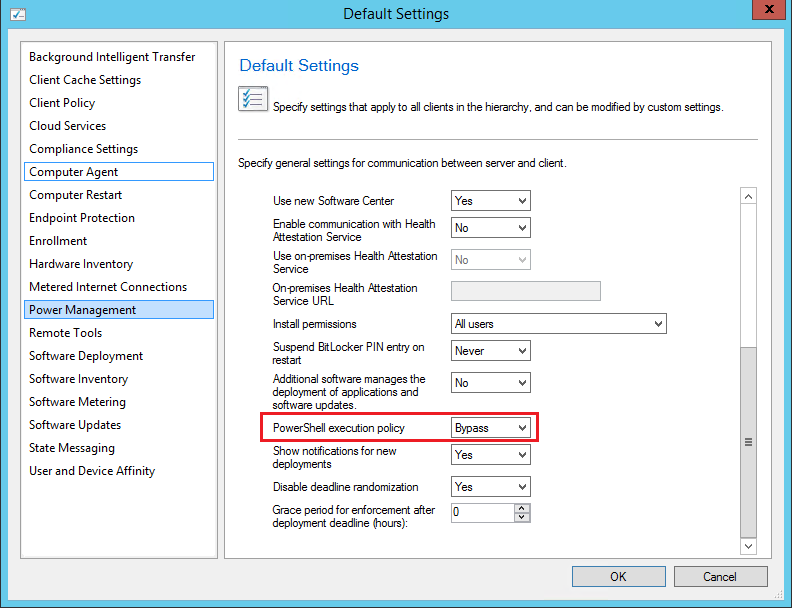Open Software Updates settings category
Viewport: 792px width, 608px height.
click(120, 425)
